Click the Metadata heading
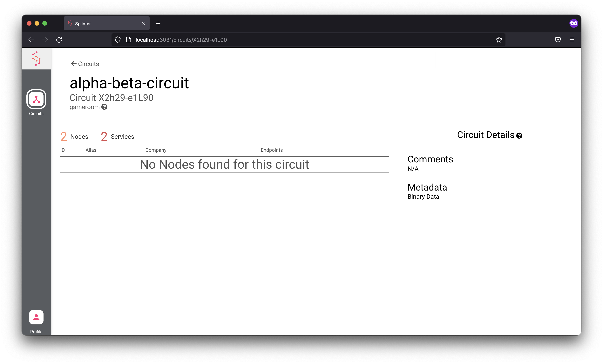The image size is (603, 364). click(x=427, y=187)
